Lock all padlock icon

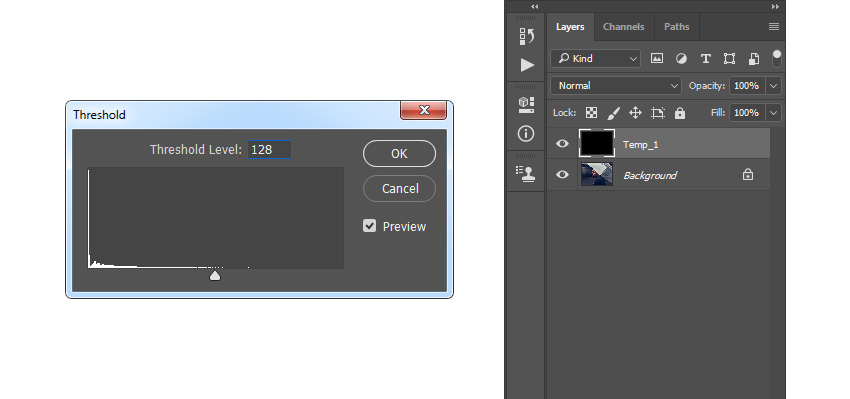click(680, 113)
